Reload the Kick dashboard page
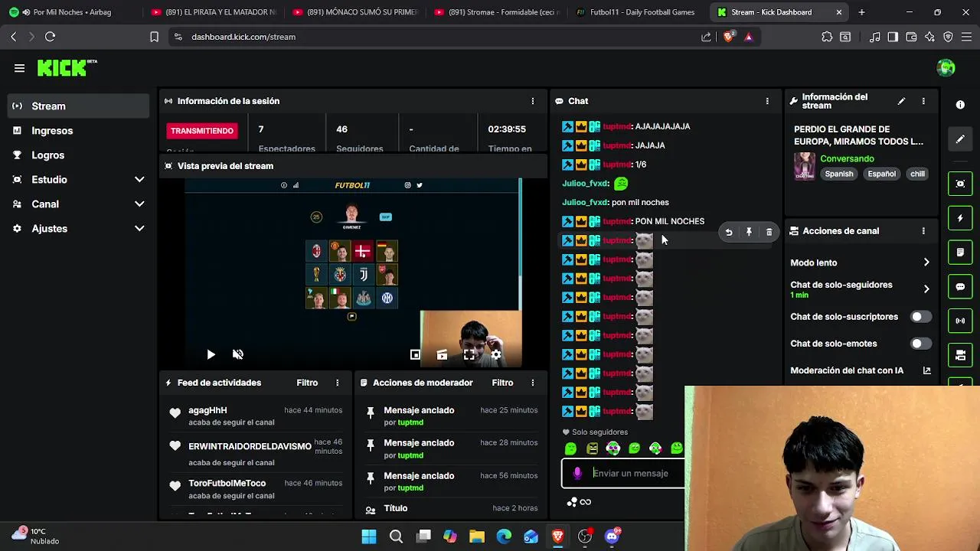The image size is (980, 551). pyautogui.click(x=50, y=37)
